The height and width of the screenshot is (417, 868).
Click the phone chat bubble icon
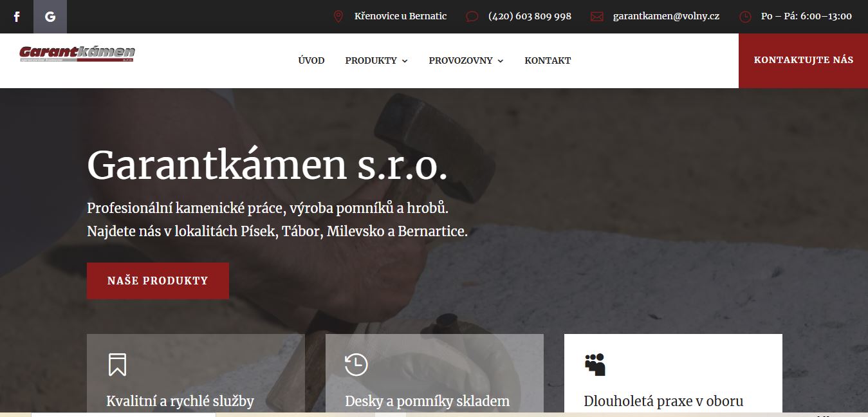point(472,17)
